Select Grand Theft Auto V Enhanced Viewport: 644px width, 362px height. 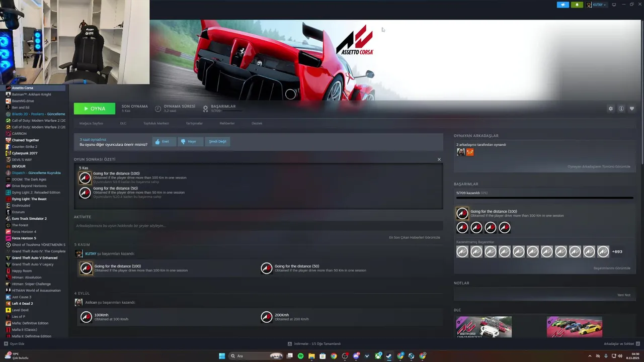coord(34,258)
